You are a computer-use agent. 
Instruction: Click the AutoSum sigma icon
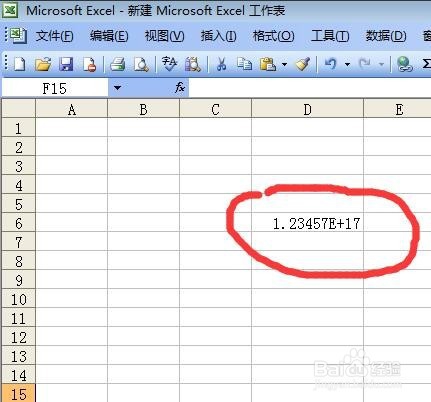[426, 63]
